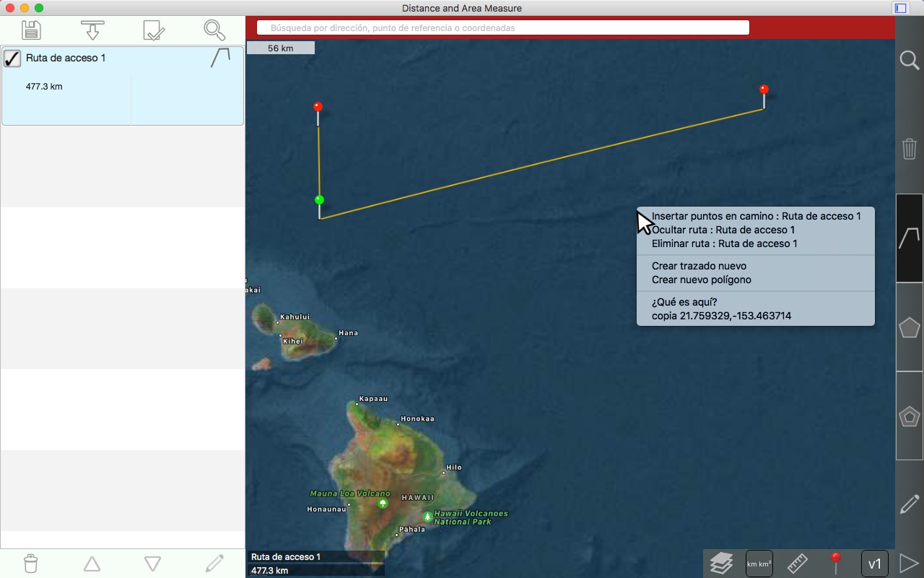Click the Hana map label
This screenshot has height=578, width=924.
tap(349, 333)
